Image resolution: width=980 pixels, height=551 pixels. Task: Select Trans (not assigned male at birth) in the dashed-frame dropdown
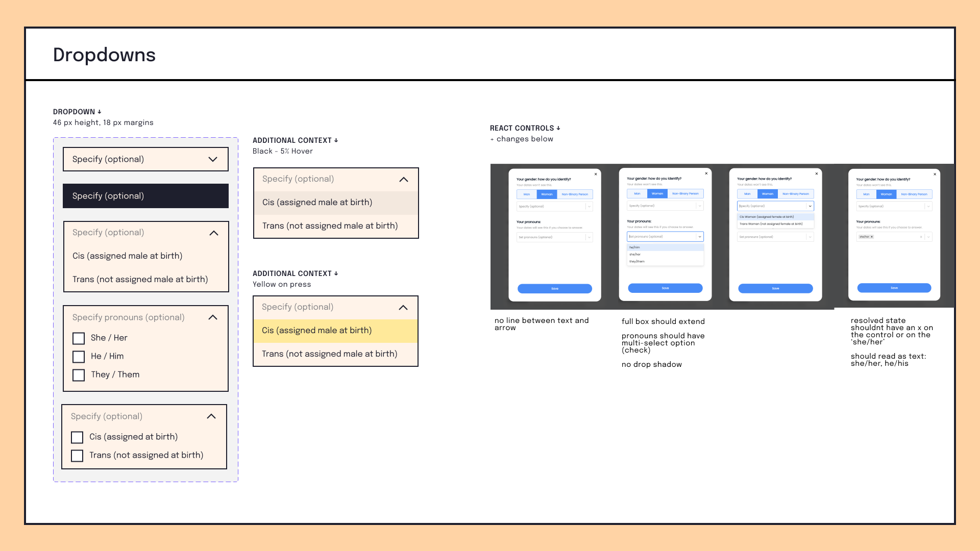point(146,279)
